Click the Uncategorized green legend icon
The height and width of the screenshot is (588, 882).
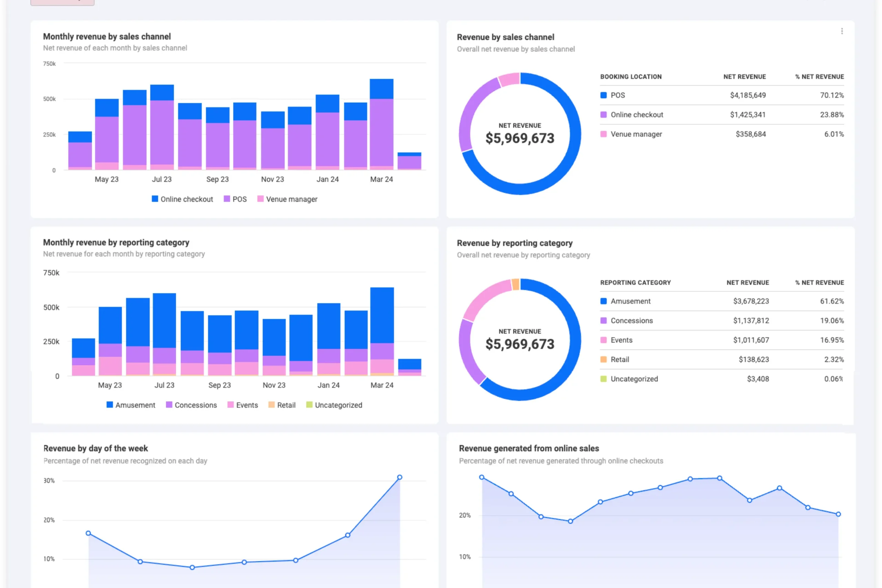tap(603, 379)
